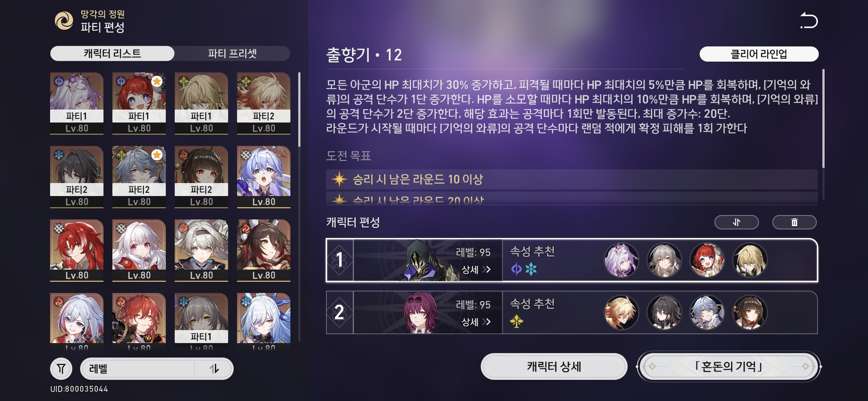Switch to the 캐릭터 리스트 tab

pos(112,53)
